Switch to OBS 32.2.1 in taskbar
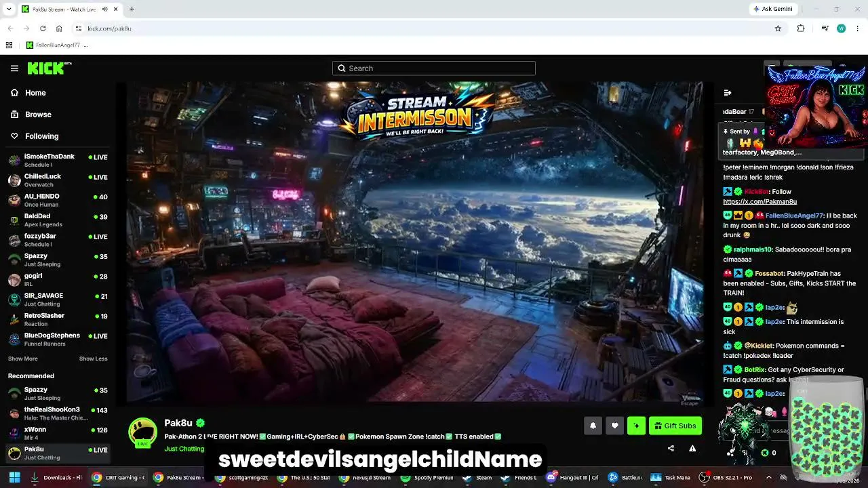868x488 pixels. [x=726, y=477]
